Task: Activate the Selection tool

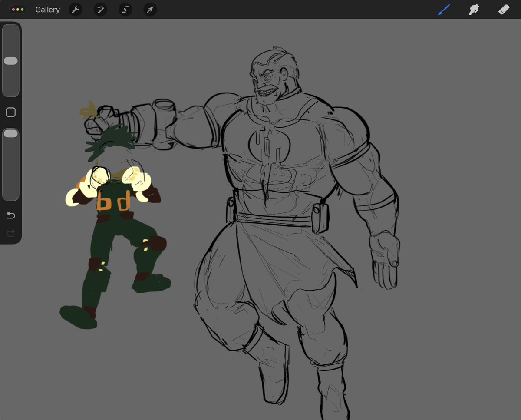Action: tap(125, 9)
